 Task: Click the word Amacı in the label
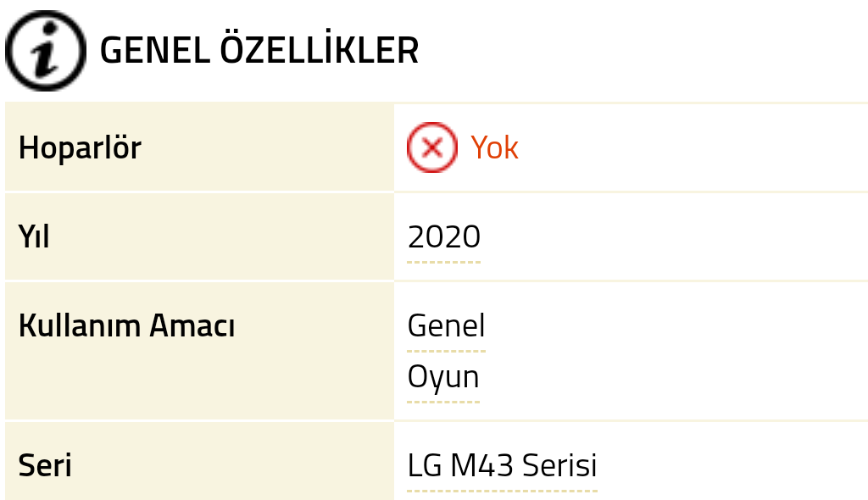click(x=192, y=326)
